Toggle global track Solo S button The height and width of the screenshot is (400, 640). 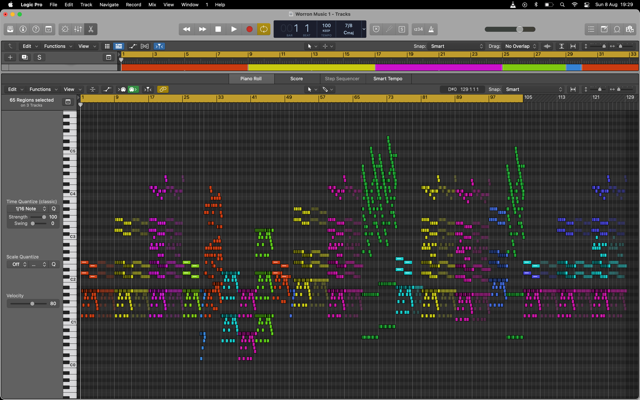coord(39,57)
